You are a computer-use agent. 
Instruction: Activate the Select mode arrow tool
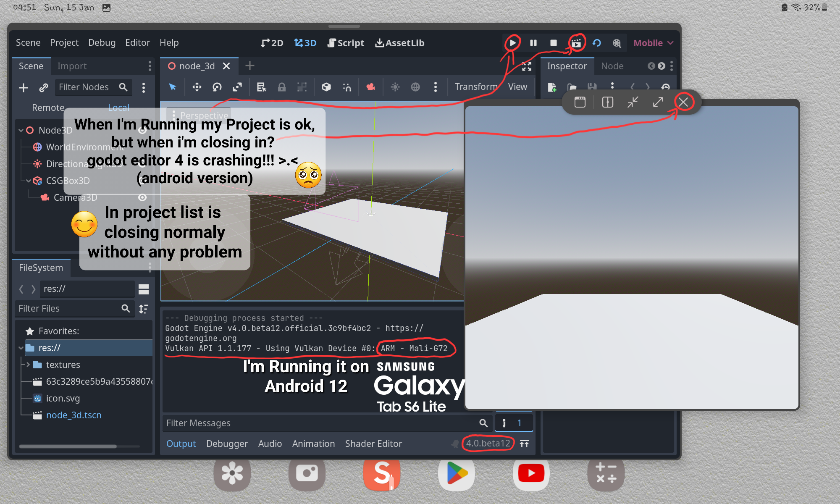coord(173,87)
